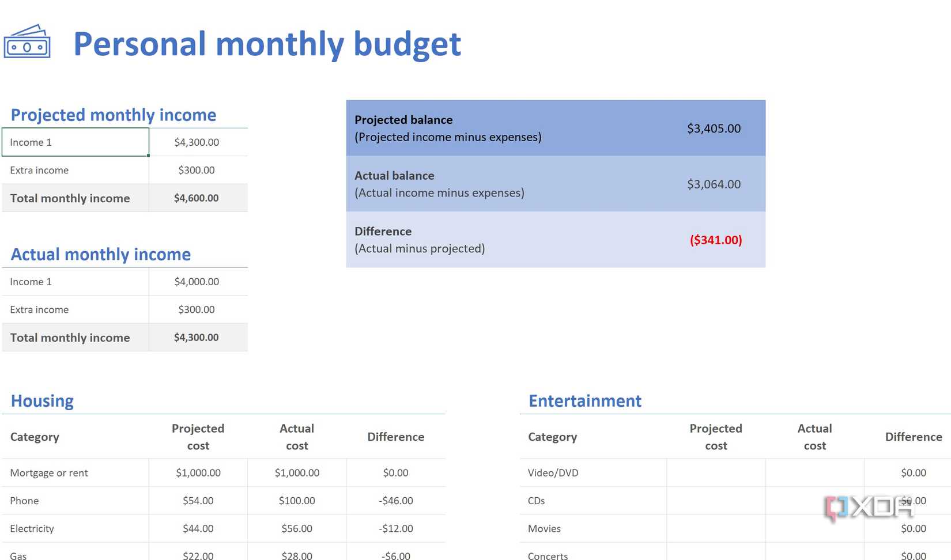Image resolution: width=951 pixels, height=560 pixels.
Task: Select the Video/DVD category cell
Action: (593, 473)
